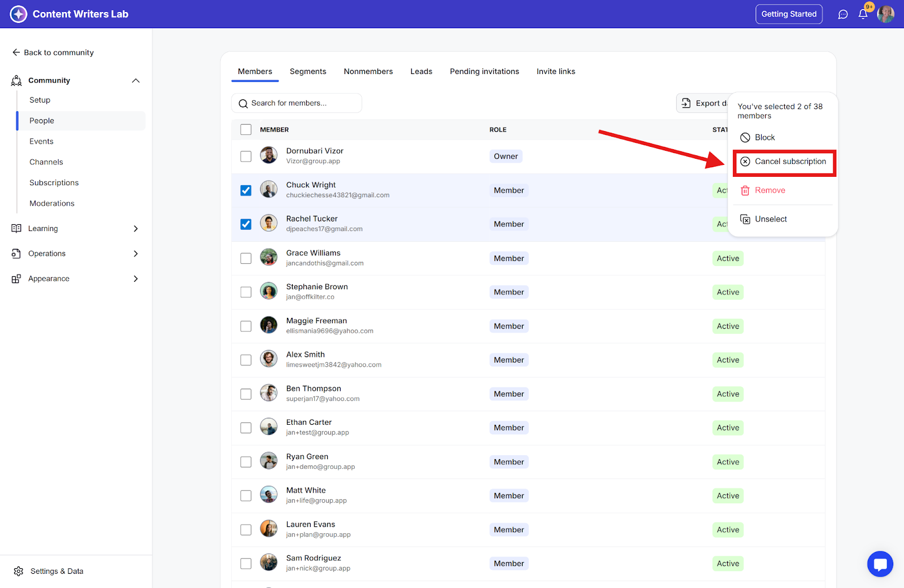Viewport: 904px width, 588px height.
Task: Click Dornubari Vizor's avatar
Action: point(269,155)
